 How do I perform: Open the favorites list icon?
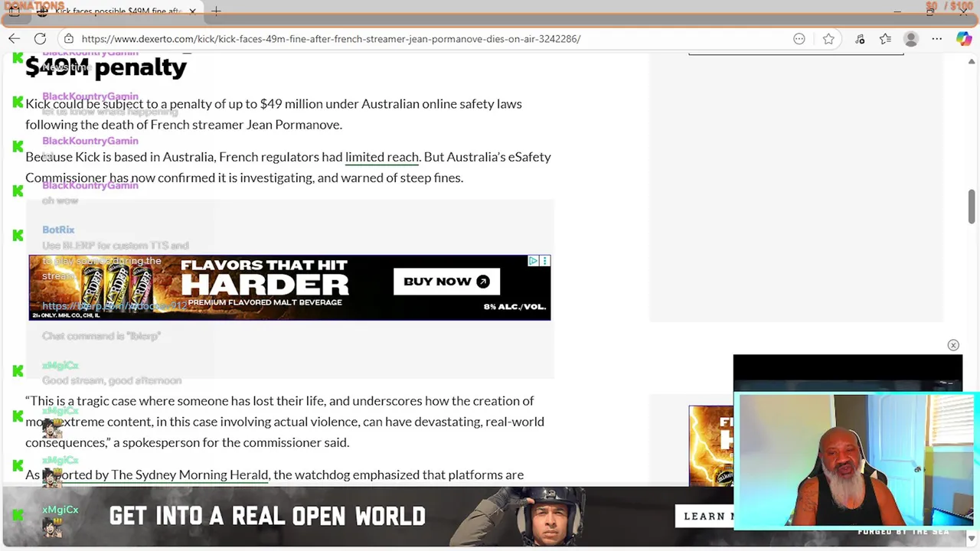click(x=885, y=38)
